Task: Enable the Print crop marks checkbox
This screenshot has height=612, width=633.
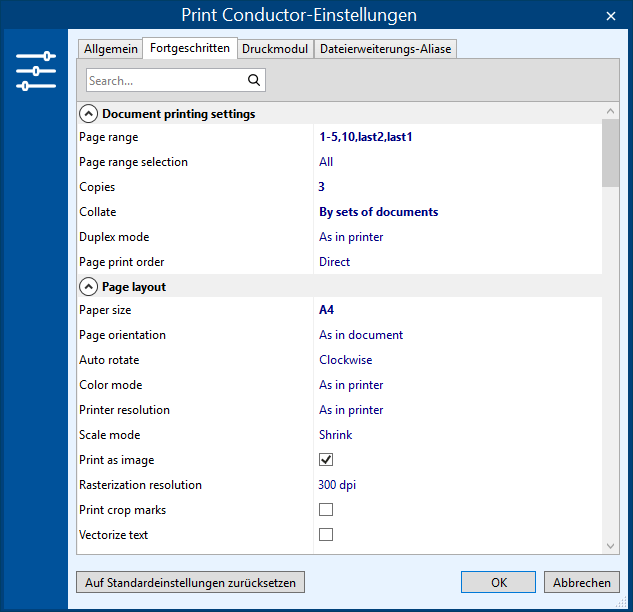Action: point(326,509)
